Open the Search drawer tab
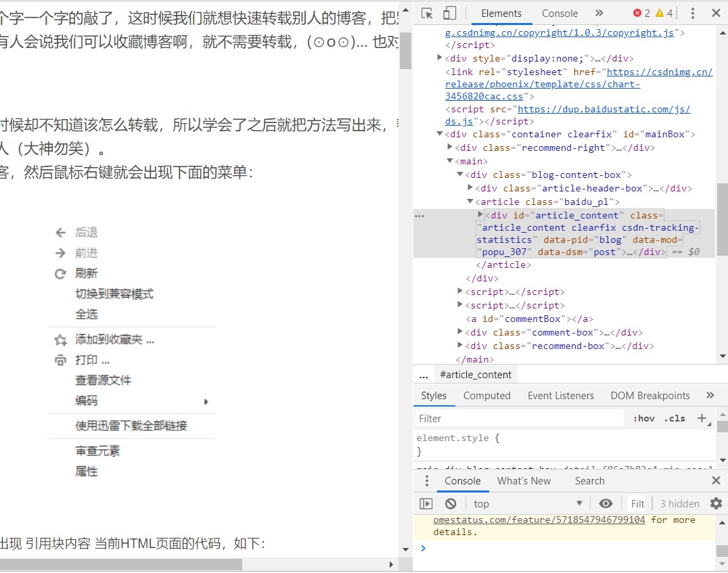This screenshot has width=728, height=573. (590, 481)
